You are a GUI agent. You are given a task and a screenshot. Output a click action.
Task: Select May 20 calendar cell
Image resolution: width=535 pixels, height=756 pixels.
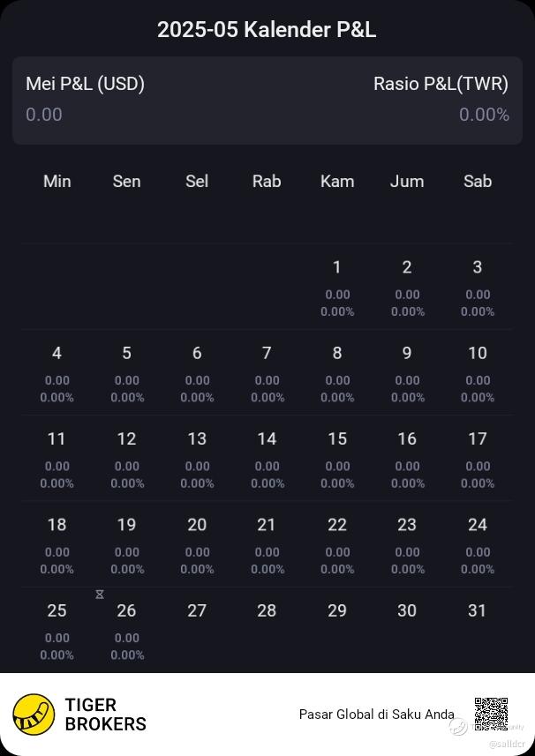click(x=197, y=545)
